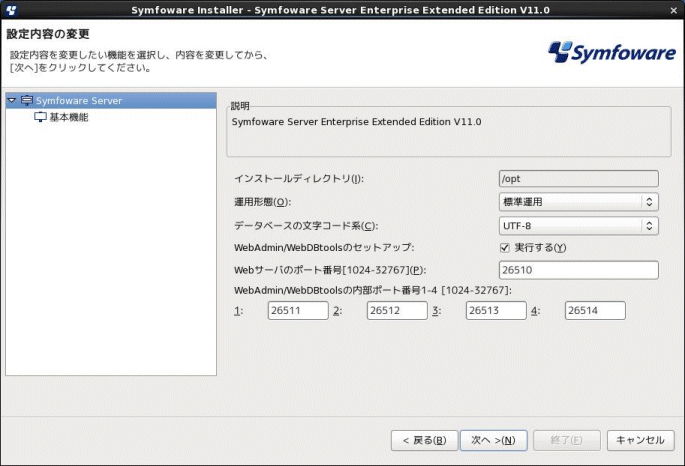Screen dimensions: 685x466
Task: Click internal port 3 field 26513
Action: click(496, 311)
